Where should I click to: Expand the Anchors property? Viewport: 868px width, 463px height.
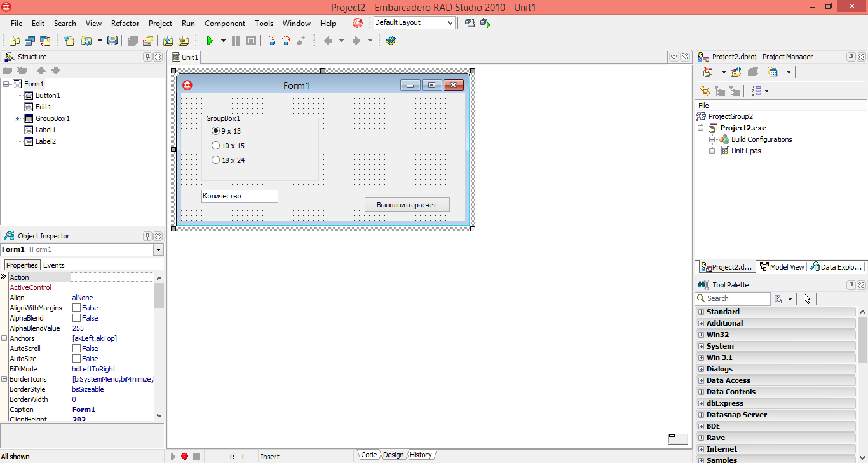(4, 338)
